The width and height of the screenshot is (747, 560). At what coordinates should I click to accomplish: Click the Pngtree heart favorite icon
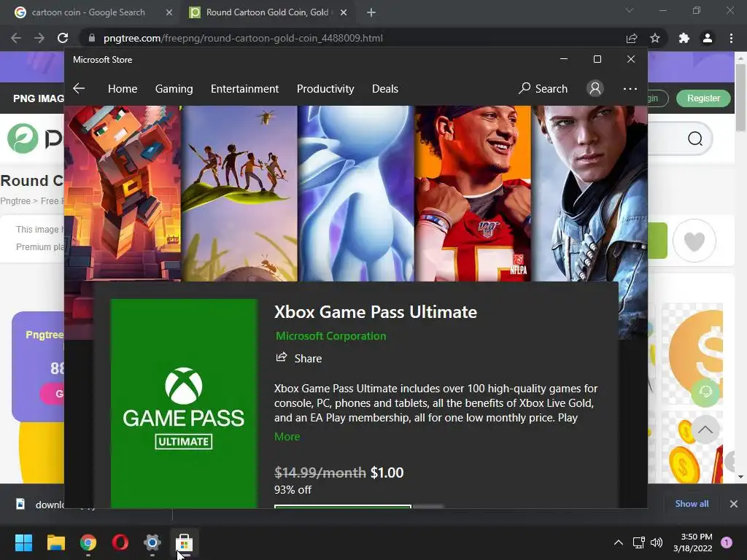click(694, 241)
